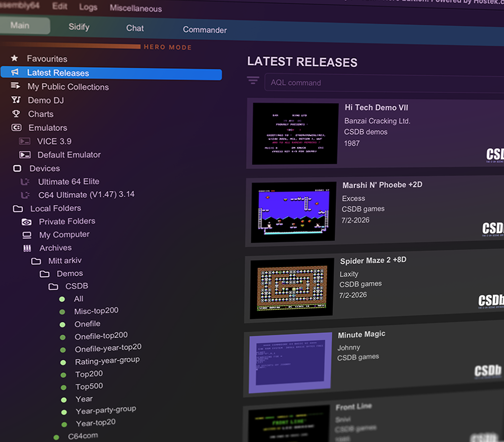Click the Archives library icon
Viewport: 504px width, 442px height.
(27, 248)
